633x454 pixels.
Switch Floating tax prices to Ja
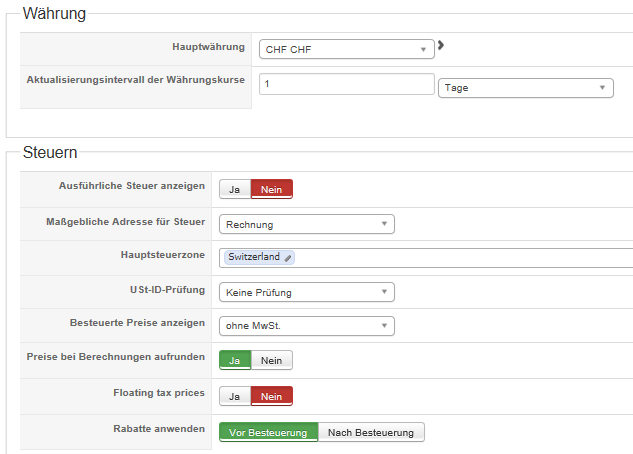[x=234, y=396]
